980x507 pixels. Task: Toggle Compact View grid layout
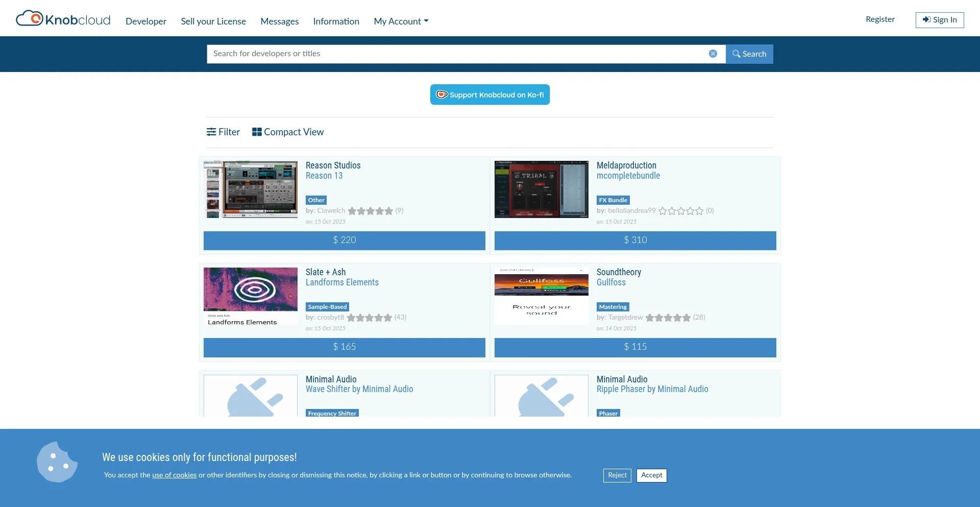coord(288,132)
